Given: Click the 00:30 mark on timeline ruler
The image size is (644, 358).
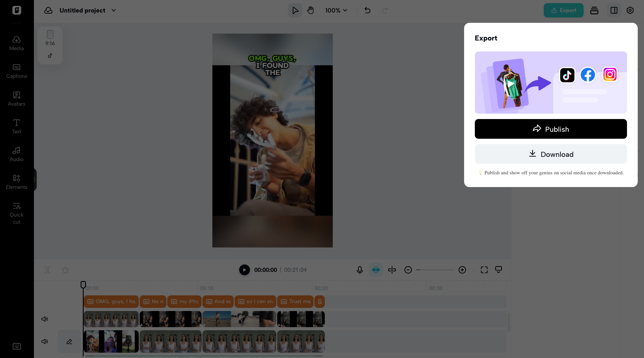Looking at the screenshot, I should tap(436, 288).
